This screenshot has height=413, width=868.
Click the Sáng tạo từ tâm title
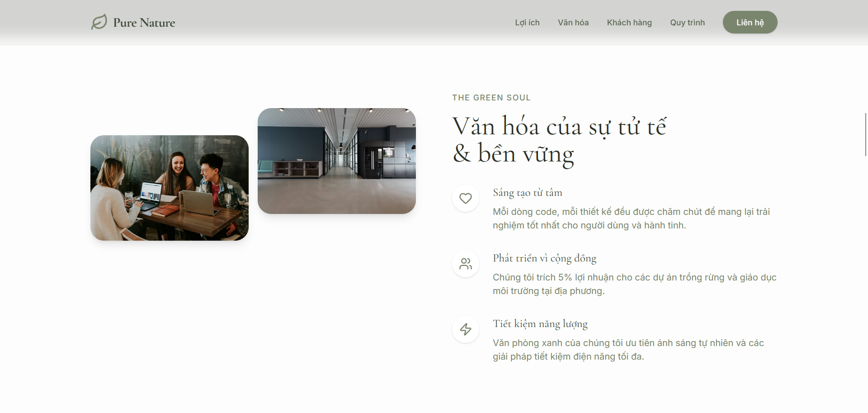527,193
